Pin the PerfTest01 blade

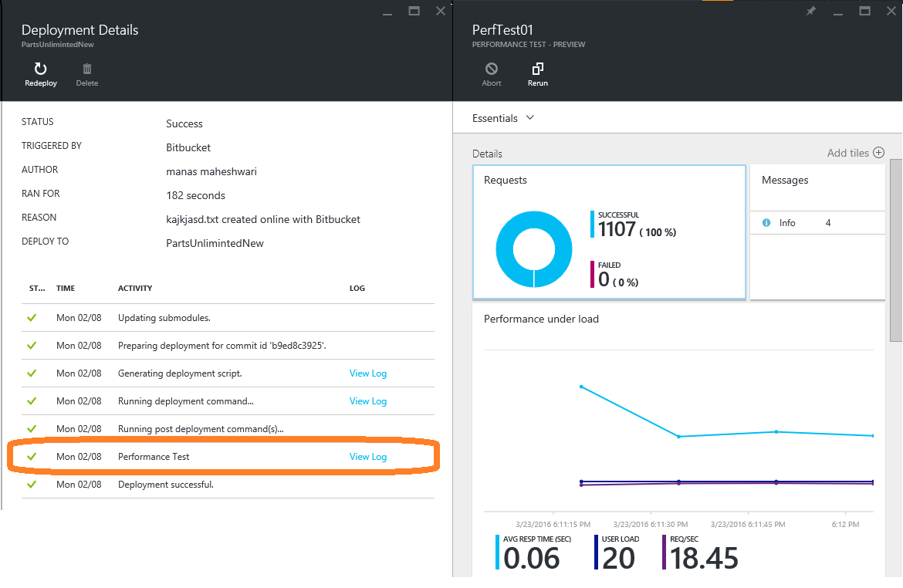click(811, 11)
